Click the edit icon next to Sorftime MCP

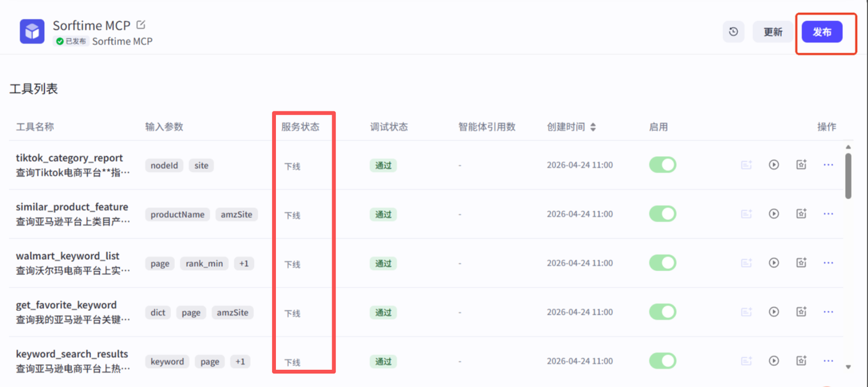point(141,25)
